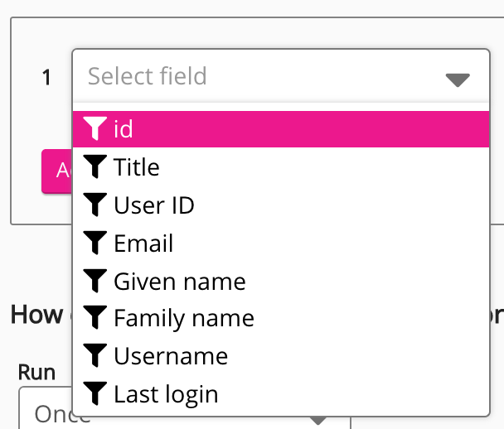Click the filter icon beside User ID
This screenshot has width=504, height=429.
[x=96, y=205]
